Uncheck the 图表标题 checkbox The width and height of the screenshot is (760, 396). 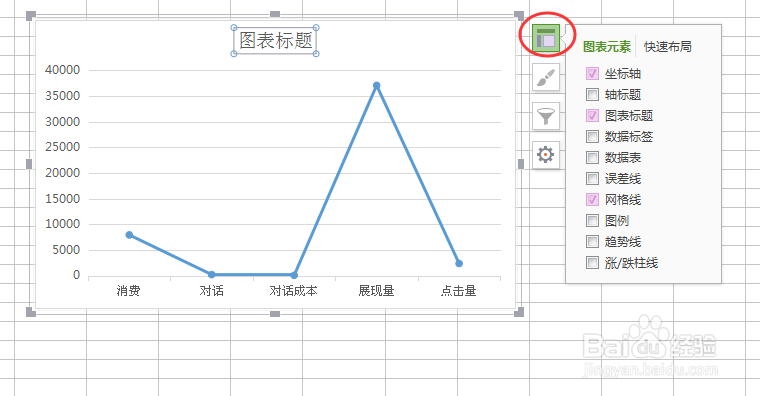(x=592, y=115)
